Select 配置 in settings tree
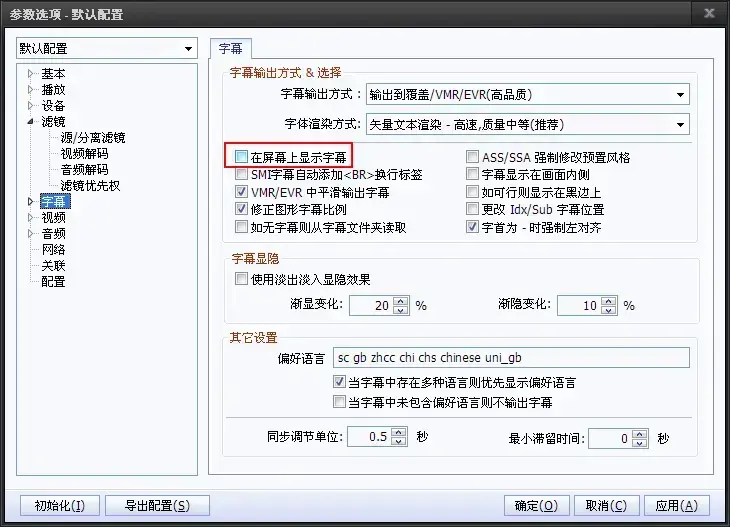Image resolution: width=730 pixels, height=527 pixels. [53, 282]
